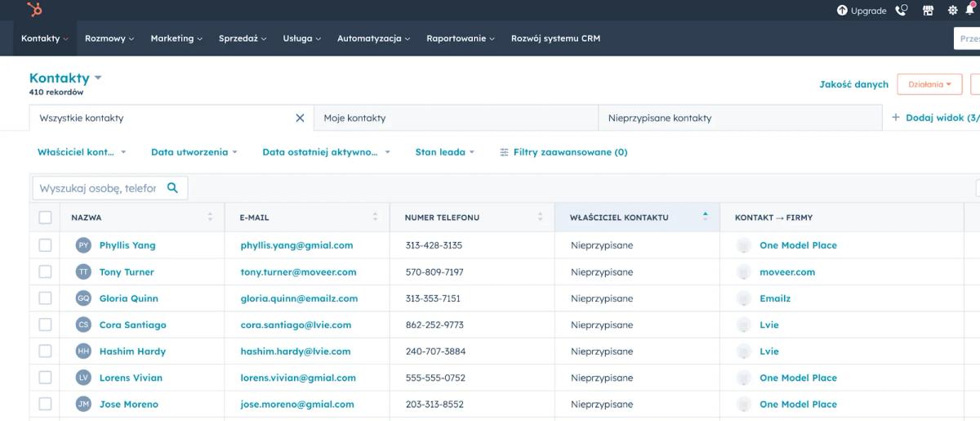The height and width of the screenshot is (421, 980).
Task: Click the 410 rekordów count text
Action: click(56, 92)
